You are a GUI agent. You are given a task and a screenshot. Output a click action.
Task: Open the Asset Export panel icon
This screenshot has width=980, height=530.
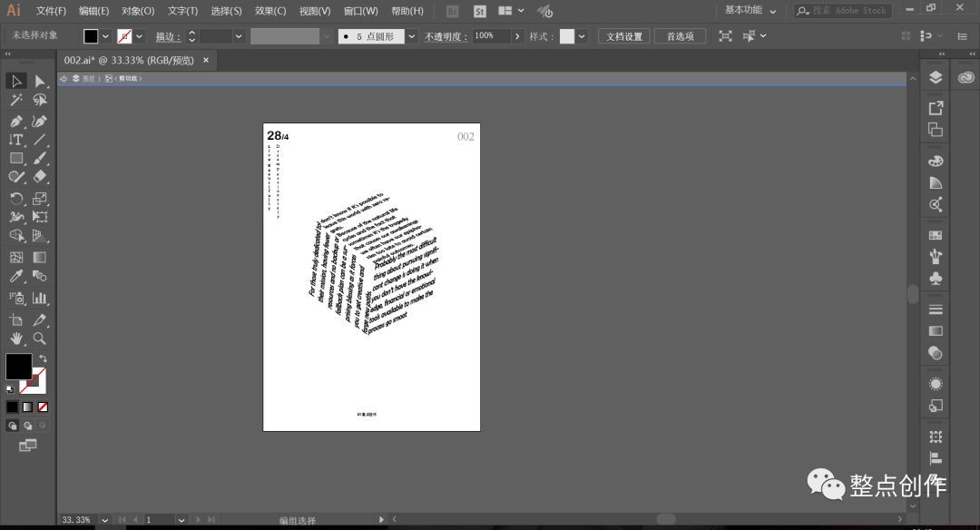tap(936, 108)
